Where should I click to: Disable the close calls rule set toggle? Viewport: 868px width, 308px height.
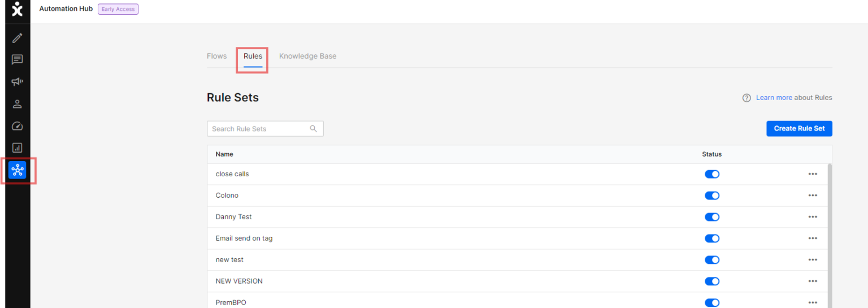pos(711,174)
